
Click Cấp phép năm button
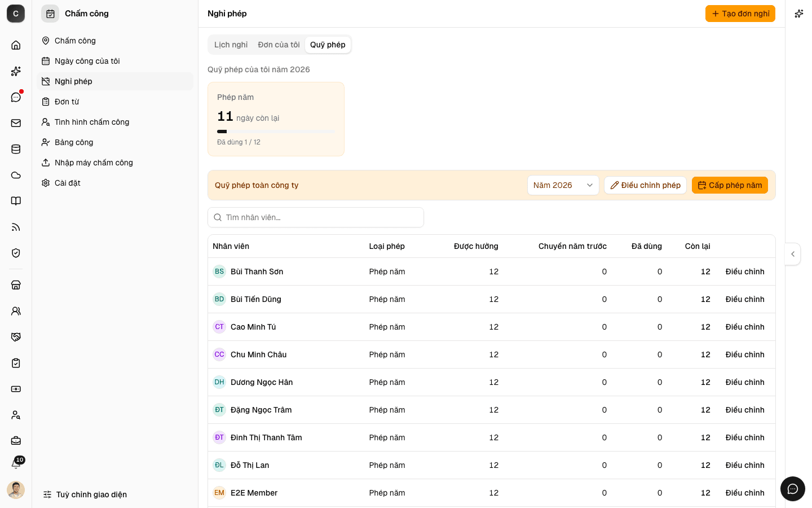730,185
